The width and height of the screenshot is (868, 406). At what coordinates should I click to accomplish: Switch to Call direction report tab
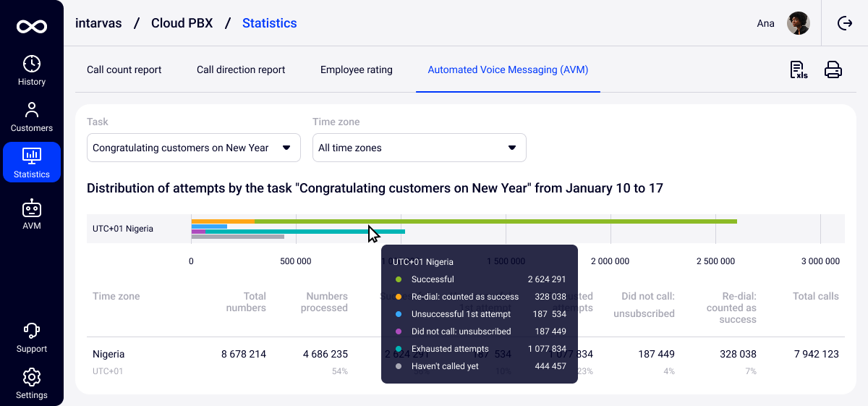241,70
